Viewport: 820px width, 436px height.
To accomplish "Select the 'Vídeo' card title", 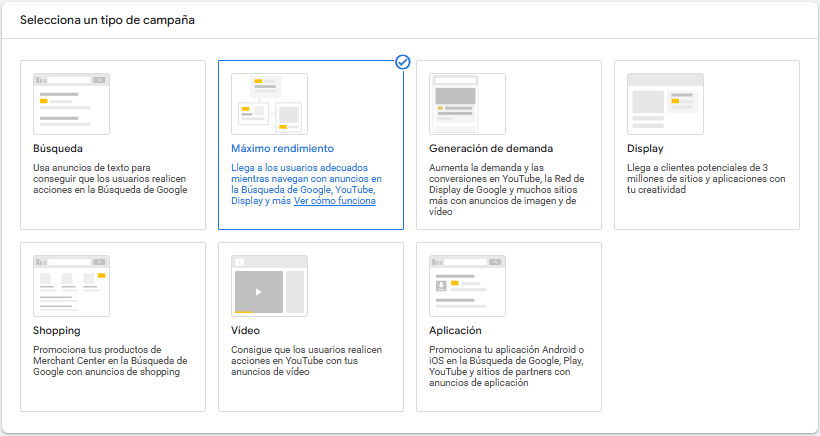I will [x=245, y=330].
